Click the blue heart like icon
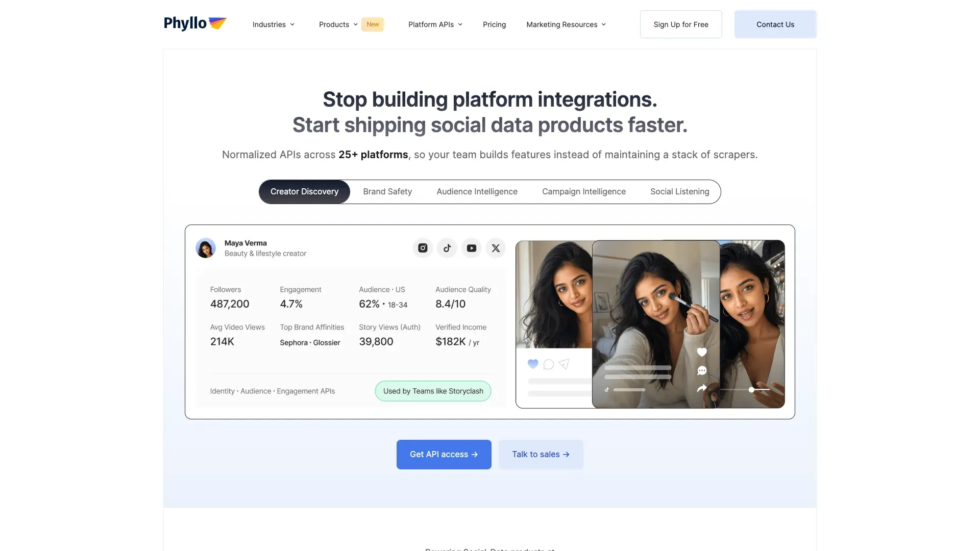The width and height of the screenshot is (980, 551). click(533, 364)
